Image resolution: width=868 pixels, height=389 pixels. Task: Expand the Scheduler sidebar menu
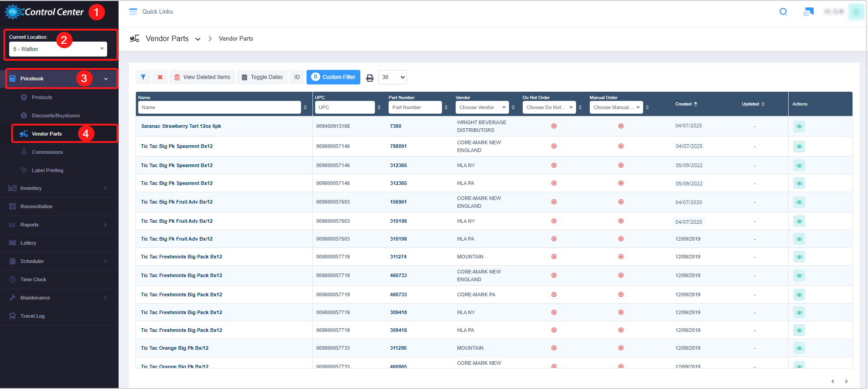(x=59, y=261)
